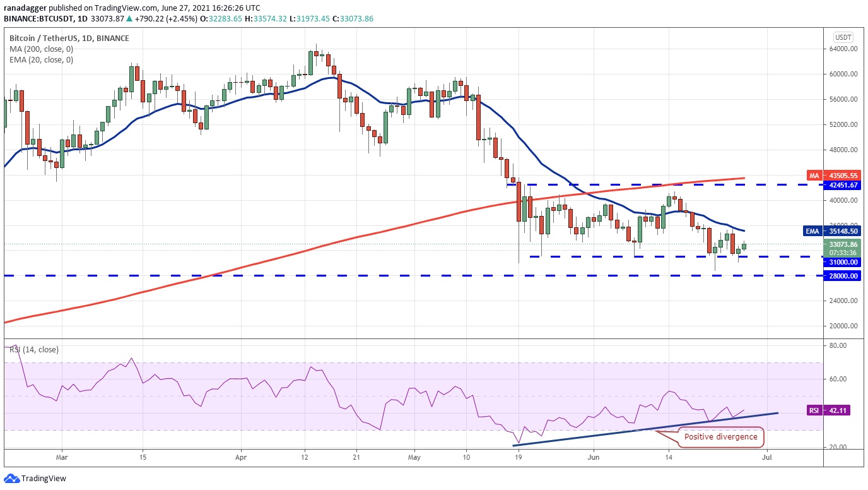
Task: Click the current price 33073.86 label
Action: (x=842, y=244)
